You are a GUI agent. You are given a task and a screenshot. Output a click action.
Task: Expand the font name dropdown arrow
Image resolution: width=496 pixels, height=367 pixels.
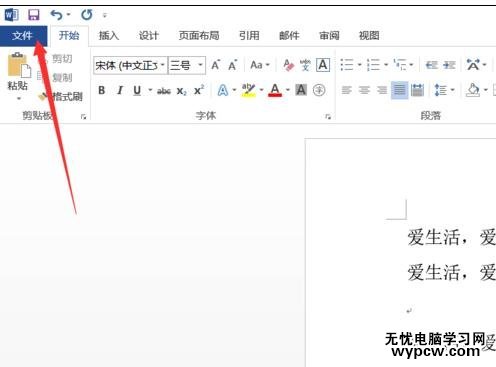[163, 65]
